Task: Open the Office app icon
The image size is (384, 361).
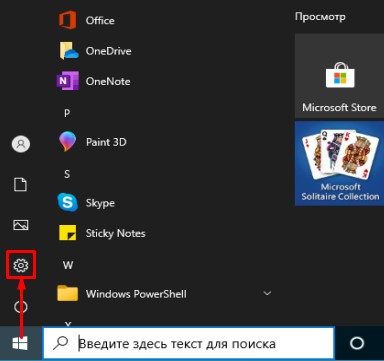Action: point(67,20)
